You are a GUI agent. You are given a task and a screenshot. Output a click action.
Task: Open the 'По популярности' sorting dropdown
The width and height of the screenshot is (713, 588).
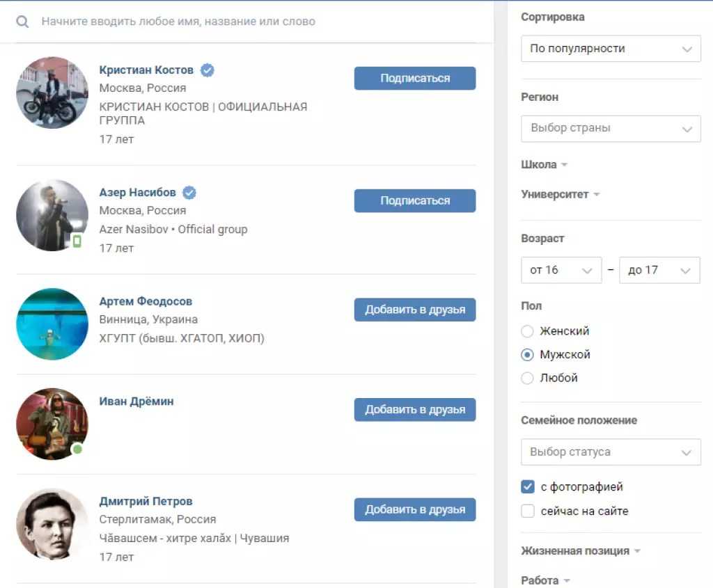611,49
